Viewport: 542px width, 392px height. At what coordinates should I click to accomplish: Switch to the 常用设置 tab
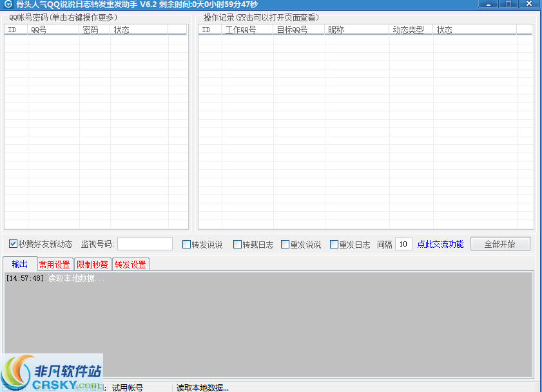point(54,264)
